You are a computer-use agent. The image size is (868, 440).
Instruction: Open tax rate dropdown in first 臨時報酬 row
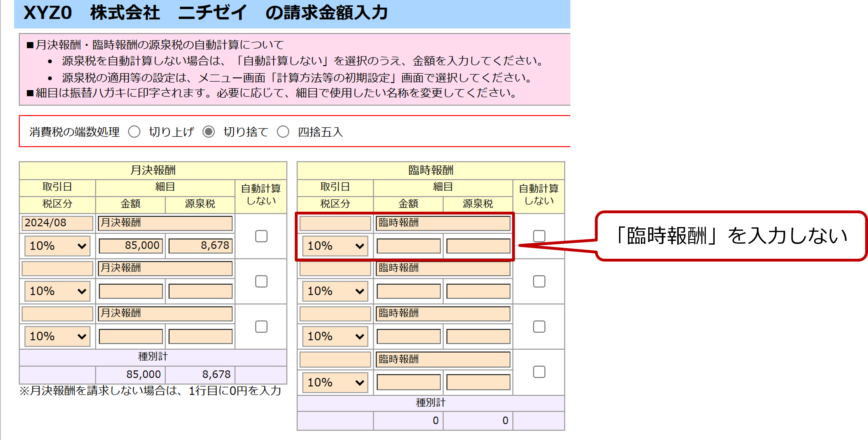coord(335,246)
